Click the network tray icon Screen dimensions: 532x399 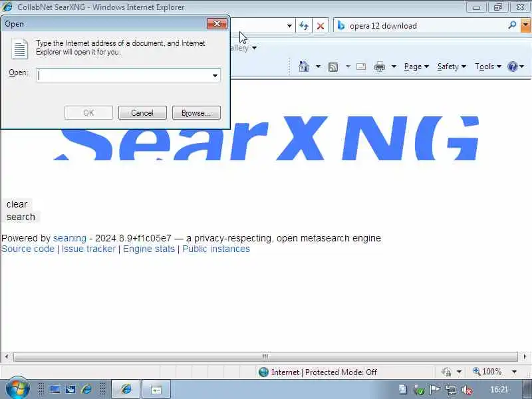click(x=451, y=390)
